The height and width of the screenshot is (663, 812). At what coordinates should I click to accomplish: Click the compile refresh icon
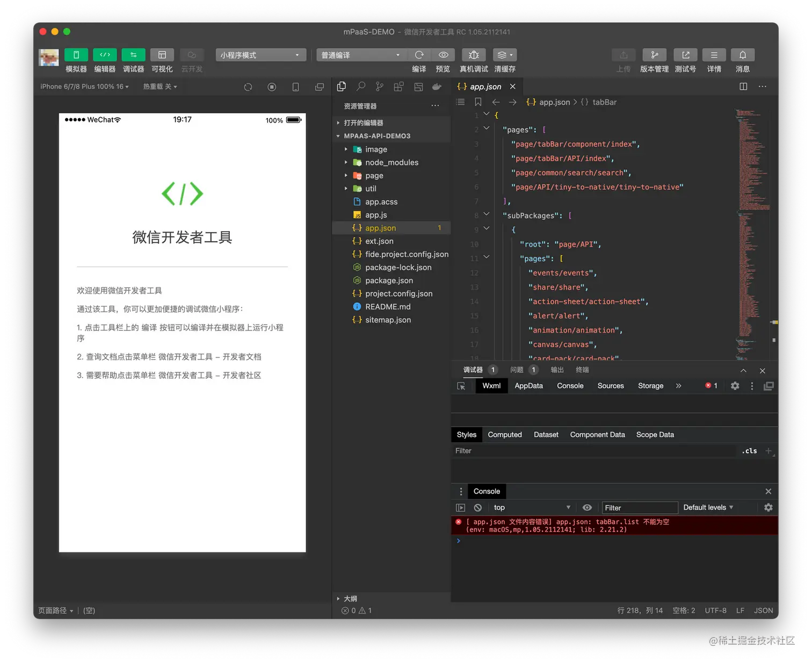(419, 55)
